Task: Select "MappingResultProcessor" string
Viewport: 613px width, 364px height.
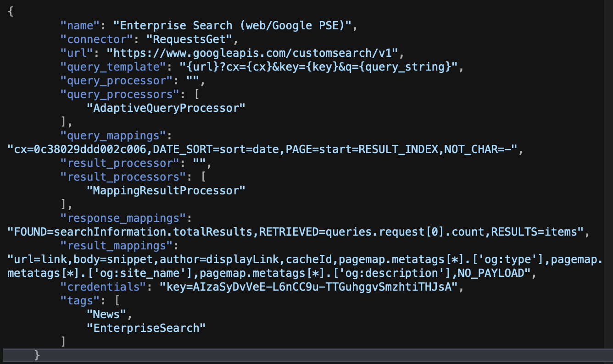Action: [166, 191]
